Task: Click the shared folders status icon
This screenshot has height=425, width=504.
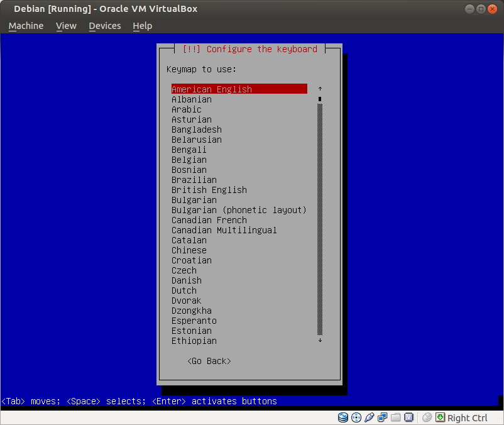Action: coord(396,417)
